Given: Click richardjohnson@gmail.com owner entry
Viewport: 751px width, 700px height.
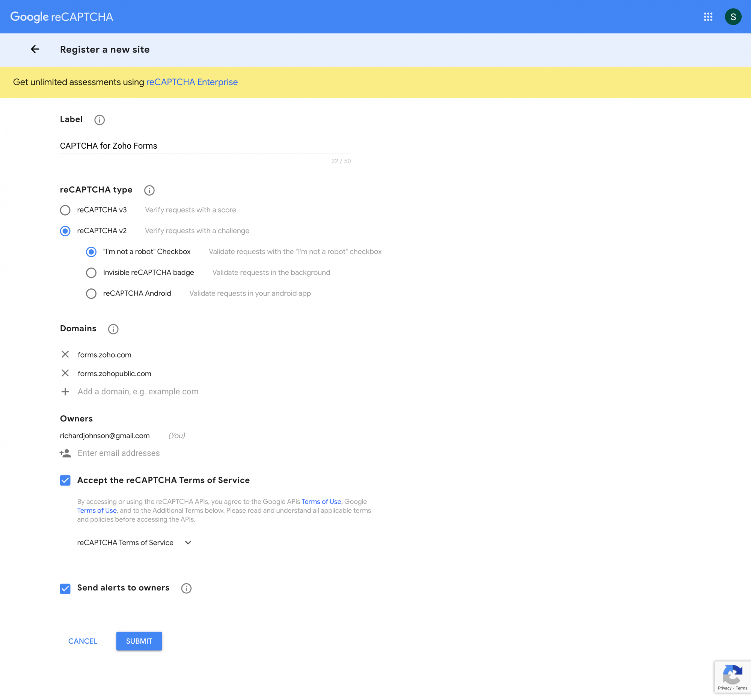Looking at the screenshot, I should 105,436.
